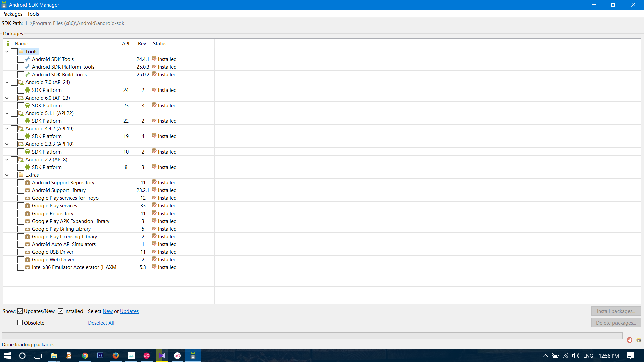Collapse the Extras section

click(7, 175)
